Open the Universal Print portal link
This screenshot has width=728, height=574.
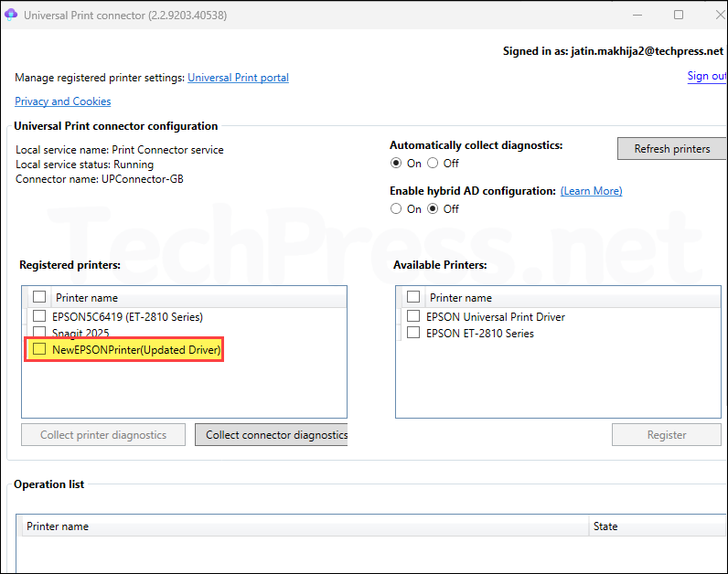[x=238, y=78]
